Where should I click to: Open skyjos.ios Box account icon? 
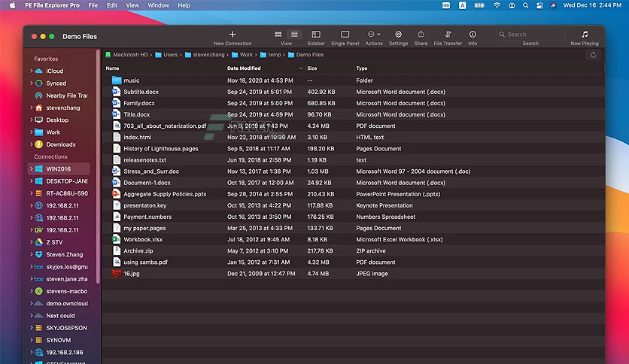pyautogui.click(x=39, y=267)
